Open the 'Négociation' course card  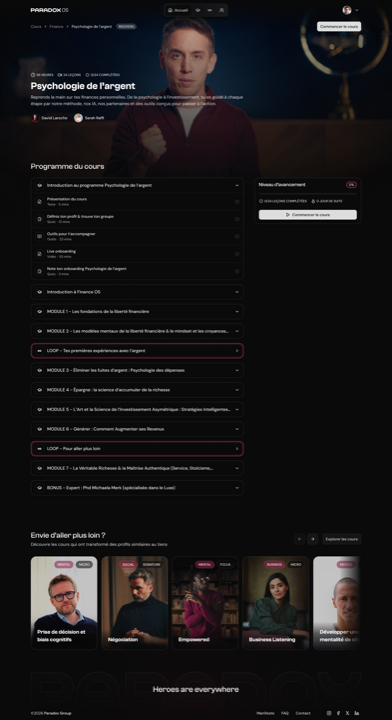point(134,602)
